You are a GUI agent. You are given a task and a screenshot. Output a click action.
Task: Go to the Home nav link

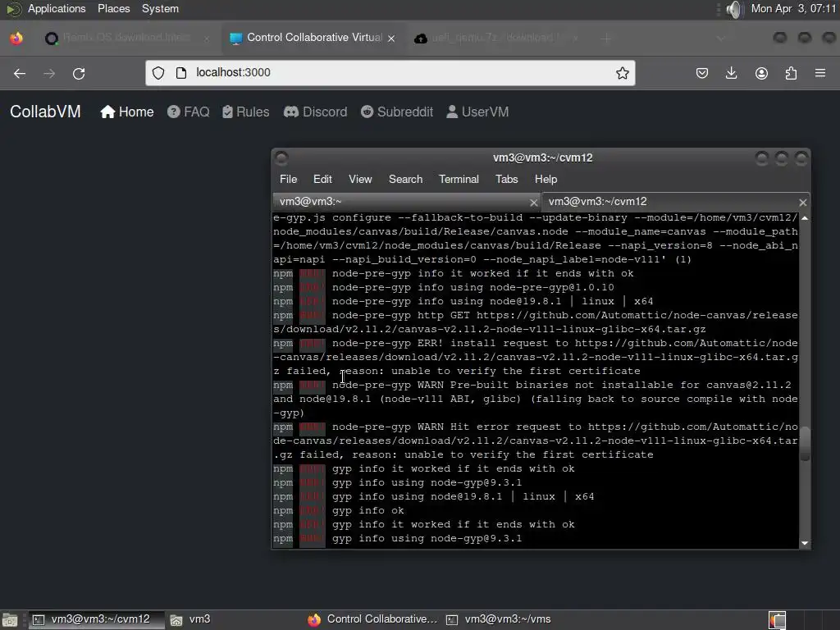tap(127, 112)
